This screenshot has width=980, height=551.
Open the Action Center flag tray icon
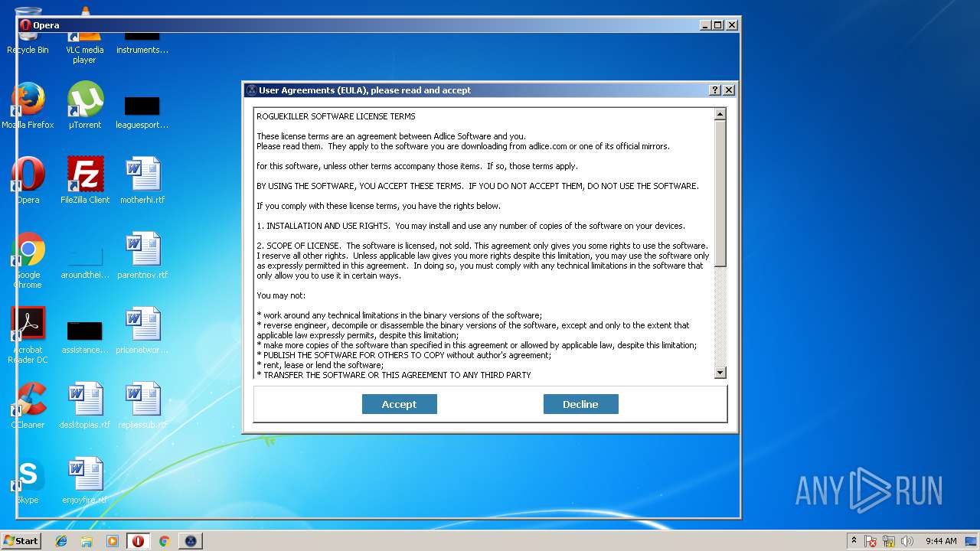coord(871,541)
